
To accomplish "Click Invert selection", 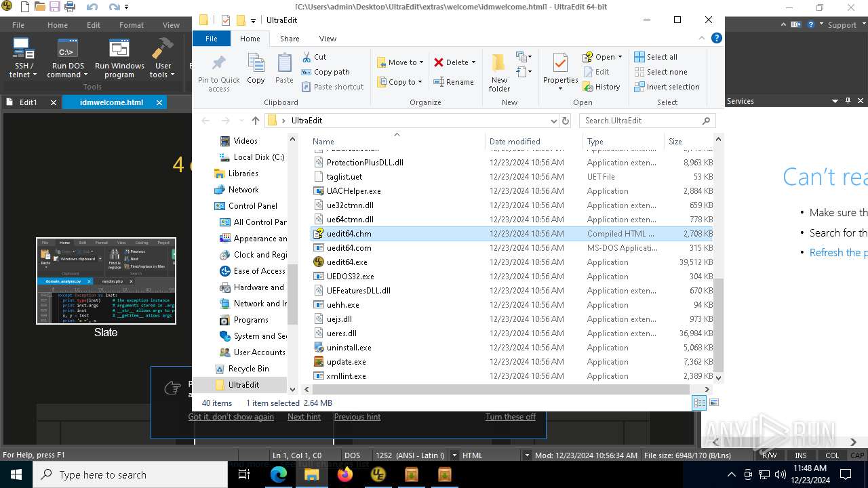I will [667, 87].
